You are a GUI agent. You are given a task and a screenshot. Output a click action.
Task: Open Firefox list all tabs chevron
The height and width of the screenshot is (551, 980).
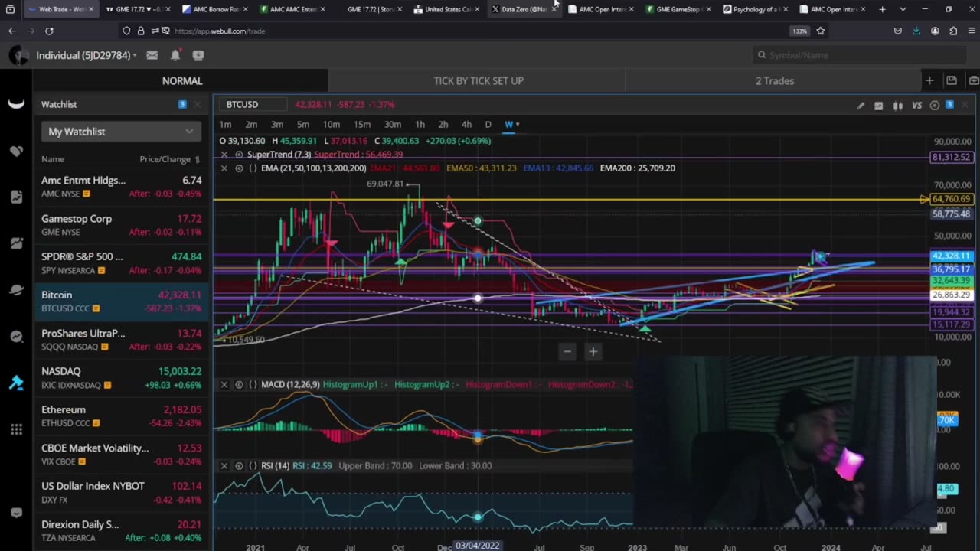click(903, 9)
